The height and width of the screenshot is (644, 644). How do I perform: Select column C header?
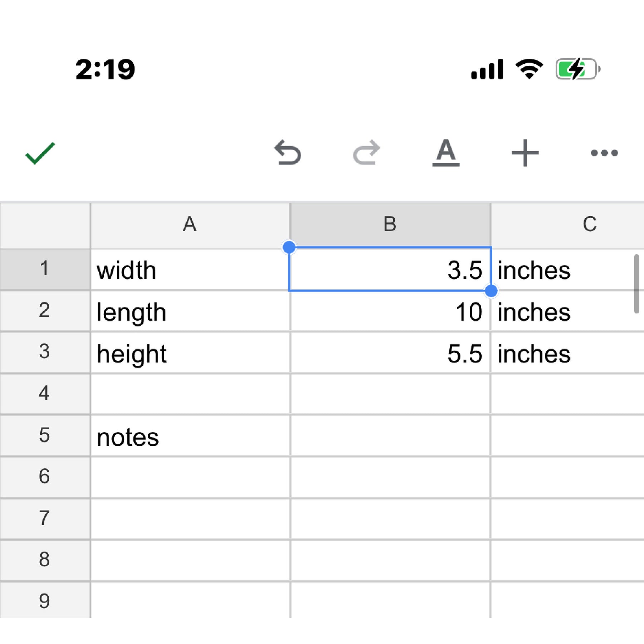tap(590, 225)
